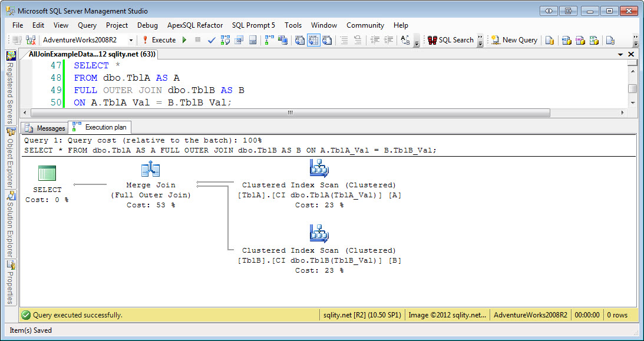
Task: Click the Uncomment Selected Lines icon
Action: [x=358, y=40]
